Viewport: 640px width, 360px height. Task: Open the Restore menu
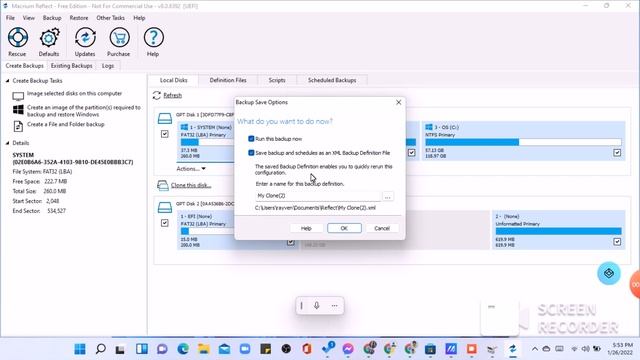[x=79, y=18]
